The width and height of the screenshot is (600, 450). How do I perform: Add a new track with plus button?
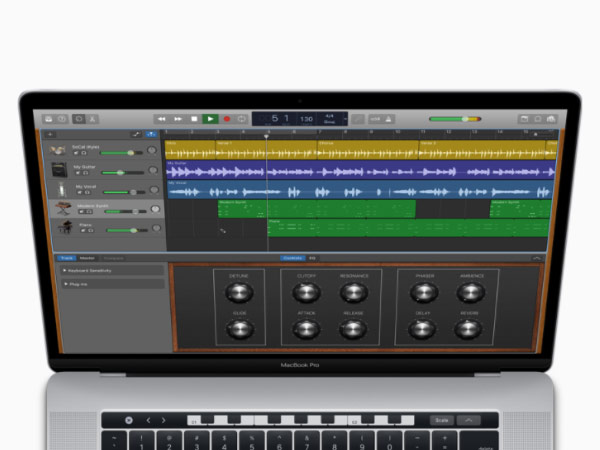click(x=50, y=134)
